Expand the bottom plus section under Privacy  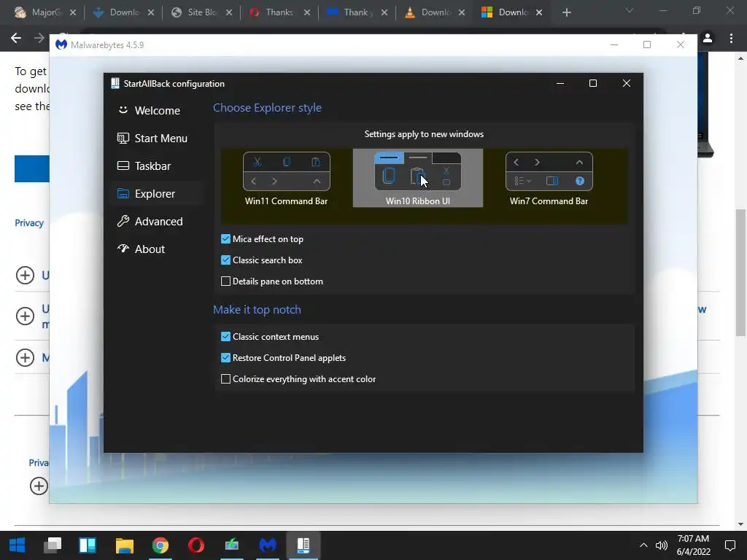[x=39, y=486]
